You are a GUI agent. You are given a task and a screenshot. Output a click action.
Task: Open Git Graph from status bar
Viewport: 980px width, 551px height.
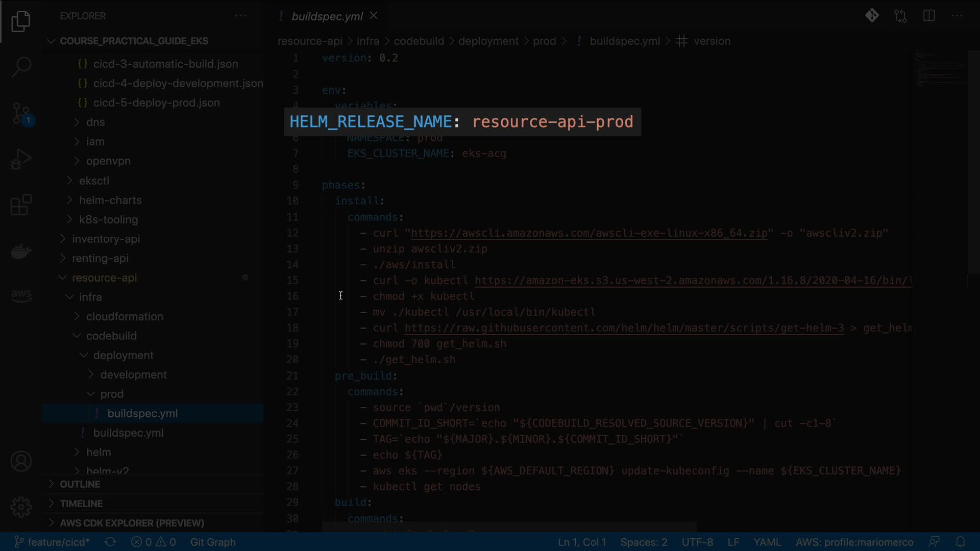point(213,542)
